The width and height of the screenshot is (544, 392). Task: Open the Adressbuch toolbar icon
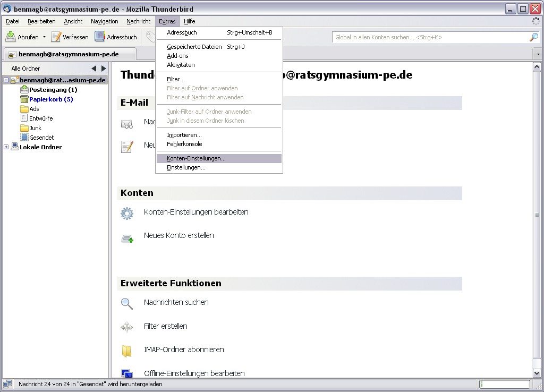point(100,37)
